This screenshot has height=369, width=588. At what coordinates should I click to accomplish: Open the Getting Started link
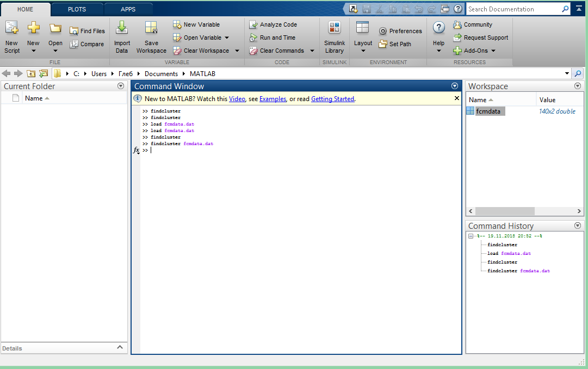point(332,99)
